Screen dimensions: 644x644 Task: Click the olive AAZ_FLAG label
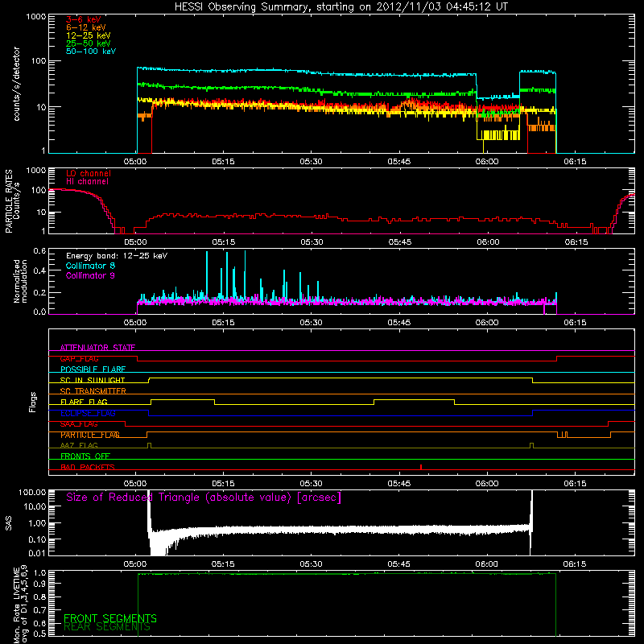point(79,445)
